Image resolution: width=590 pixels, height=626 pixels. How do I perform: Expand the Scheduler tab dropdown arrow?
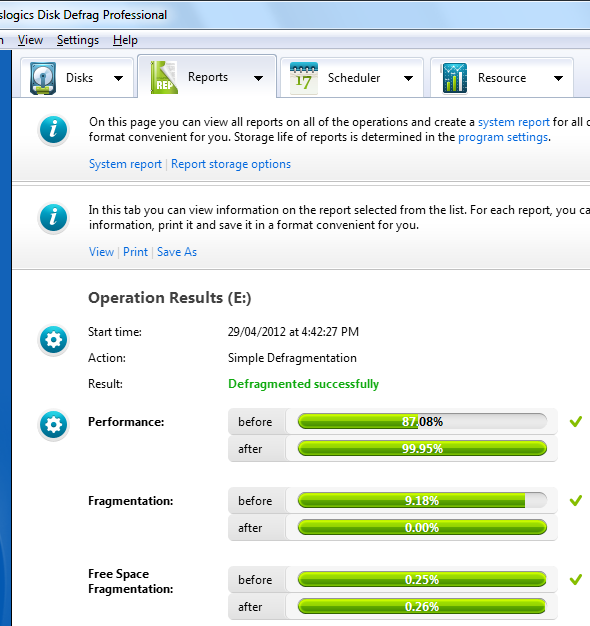coord(408,78)
